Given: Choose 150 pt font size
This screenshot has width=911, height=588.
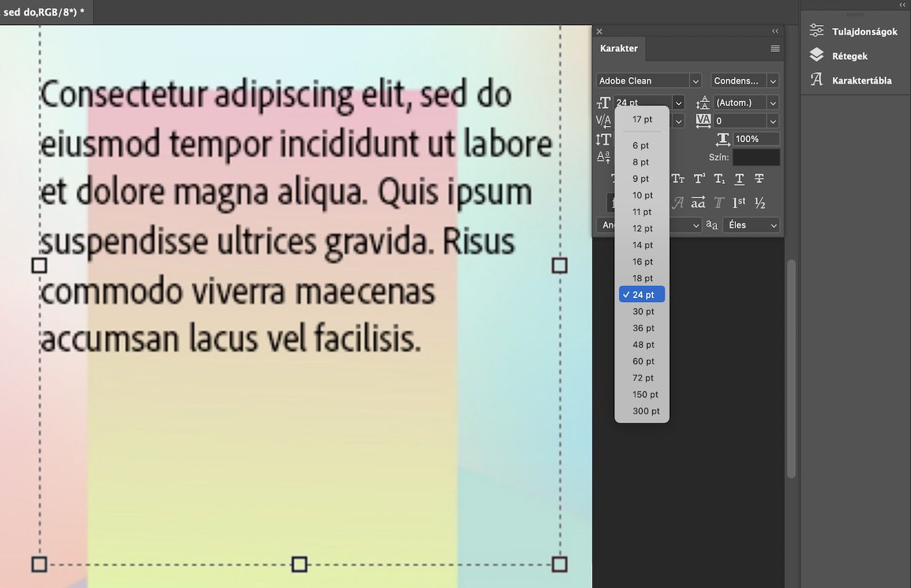Looking at the screenshot, I should (x=642, y=394).
